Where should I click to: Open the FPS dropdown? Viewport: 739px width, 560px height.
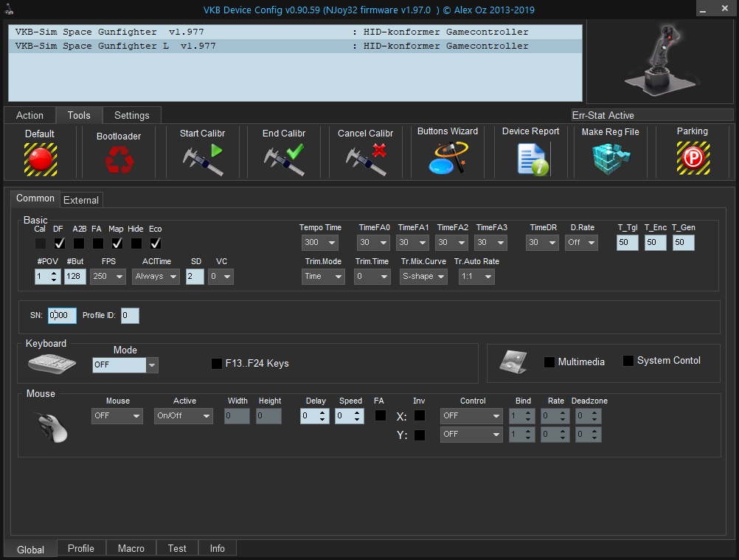pyautogui.click(x=108, y=276)
